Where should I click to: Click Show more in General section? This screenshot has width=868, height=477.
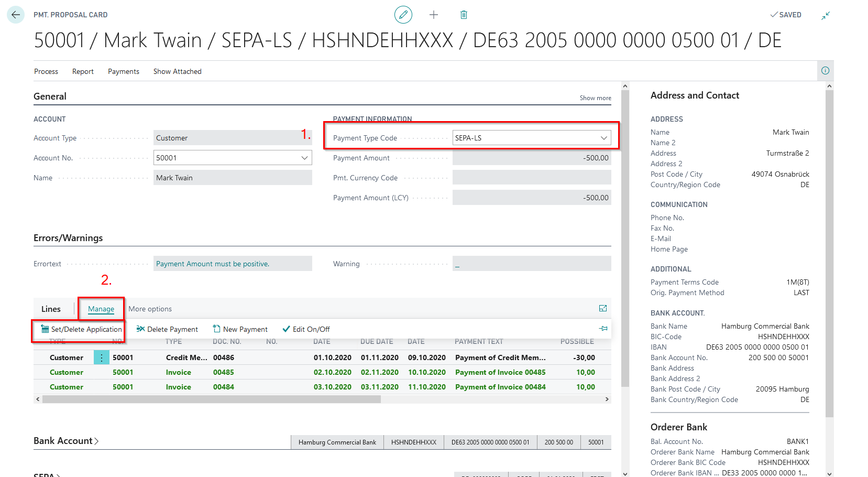point(595,98)
